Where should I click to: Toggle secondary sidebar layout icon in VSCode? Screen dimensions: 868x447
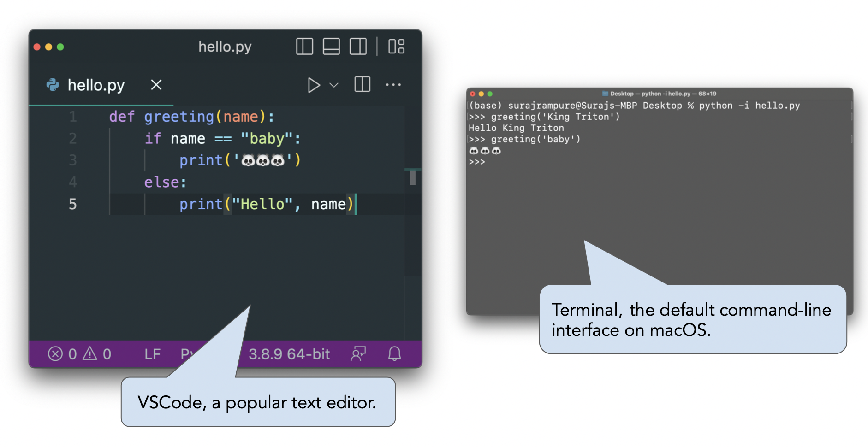[x=358, y=47]
